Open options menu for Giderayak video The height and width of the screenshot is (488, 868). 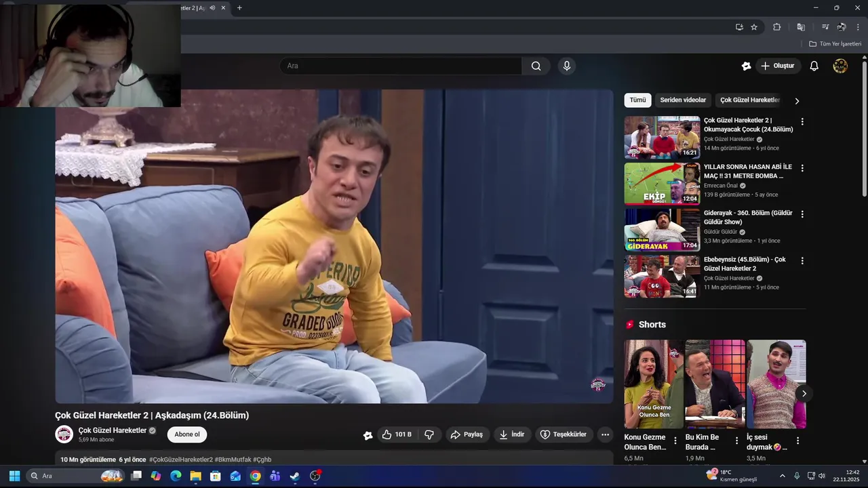coord(802,214)
